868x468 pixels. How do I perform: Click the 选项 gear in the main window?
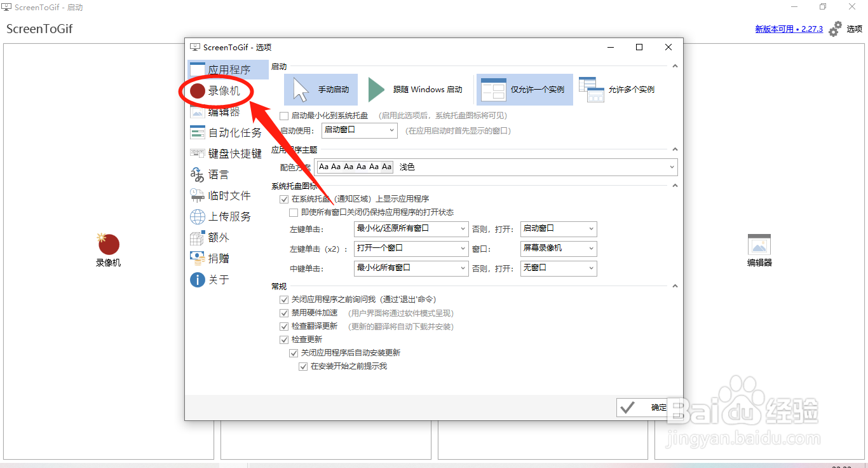(846, 29)
